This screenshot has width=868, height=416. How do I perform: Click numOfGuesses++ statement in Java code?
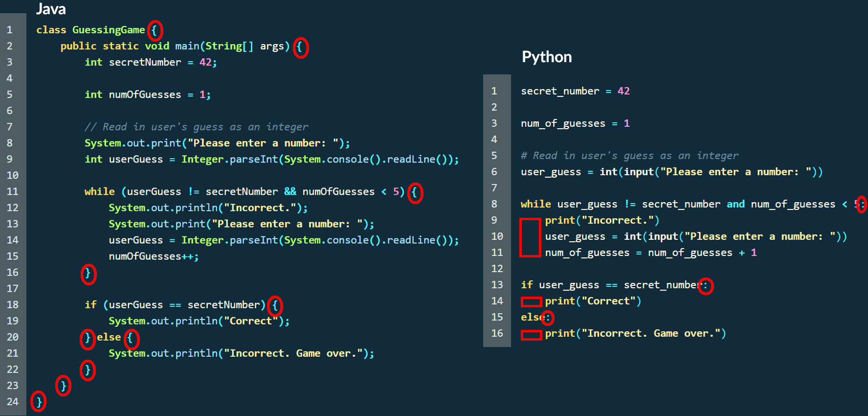[x=153, y=256]
